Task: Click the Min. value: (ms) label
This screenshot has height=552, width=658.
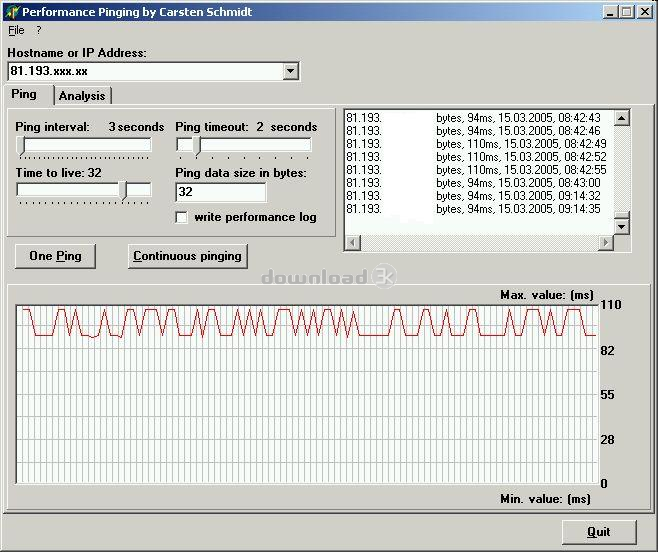Action: (546, 499)
